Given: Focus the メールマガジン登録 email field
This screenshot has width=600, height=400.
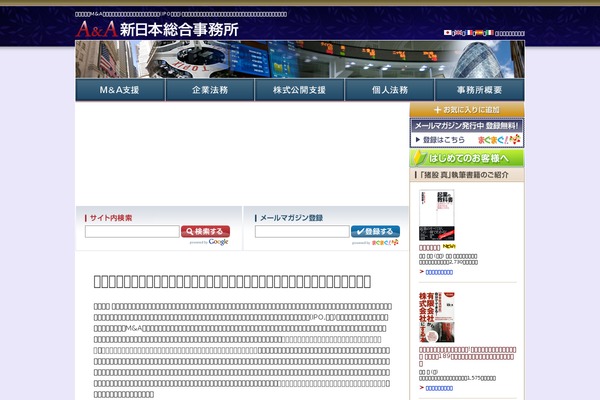Looking at the screenshot, I should [302, 232].
